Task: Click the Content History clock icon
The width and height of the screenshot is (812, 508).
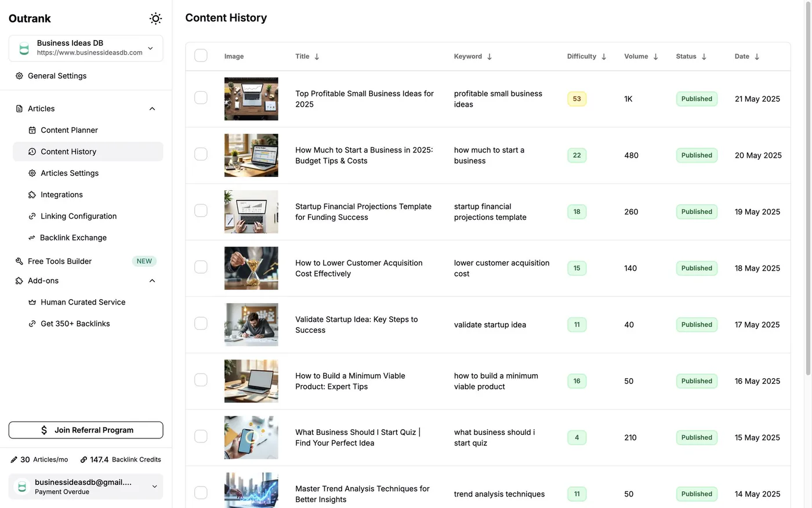Action: pyautogui.click(x=32, y=152)
